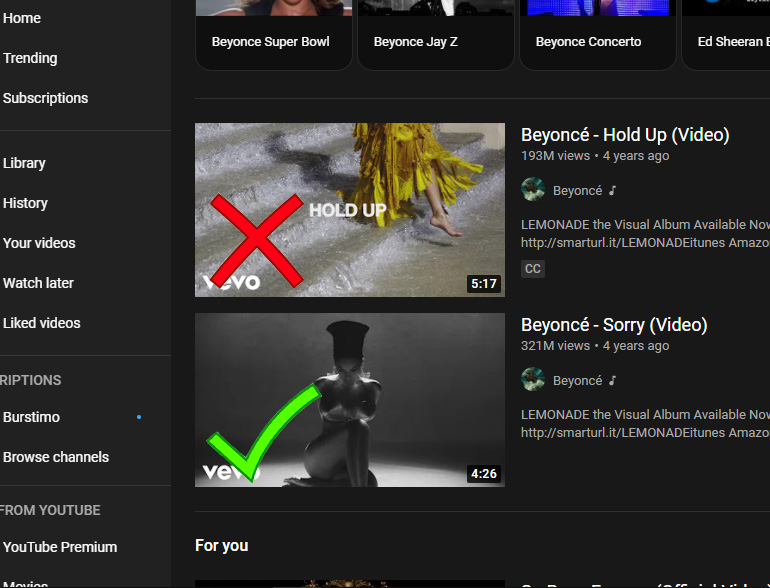Open the Library section
Screen dimensions: 770x588
point(24,163)
